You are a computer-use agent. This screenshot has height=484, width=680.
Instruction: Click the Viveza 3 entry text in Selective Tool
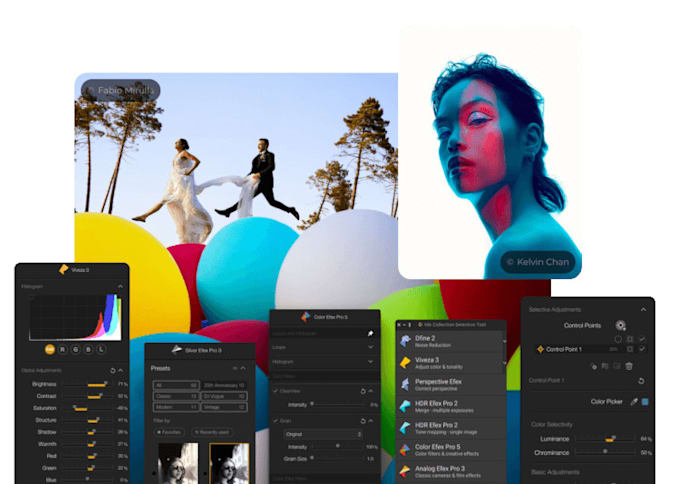coord(427,360)
